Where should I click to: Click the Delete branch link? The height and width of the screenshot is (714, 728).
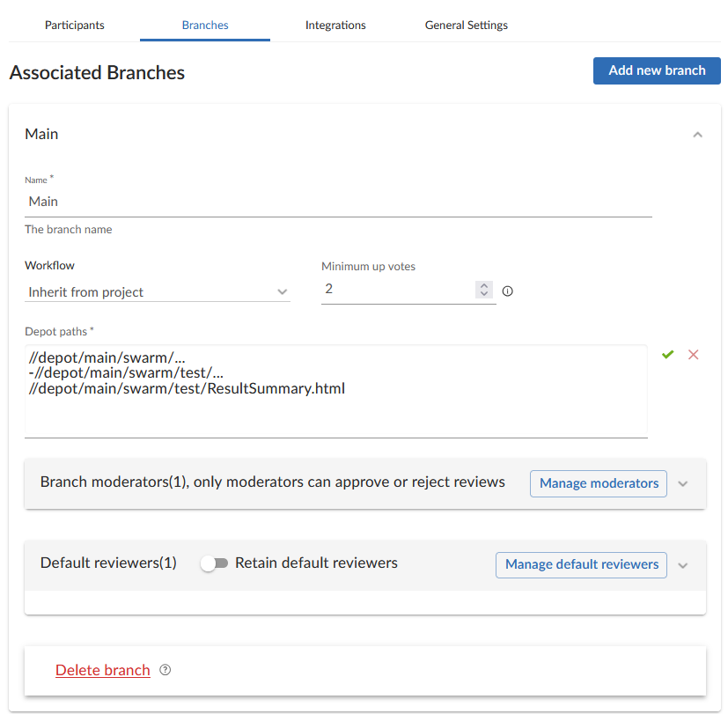coord(103,670)
